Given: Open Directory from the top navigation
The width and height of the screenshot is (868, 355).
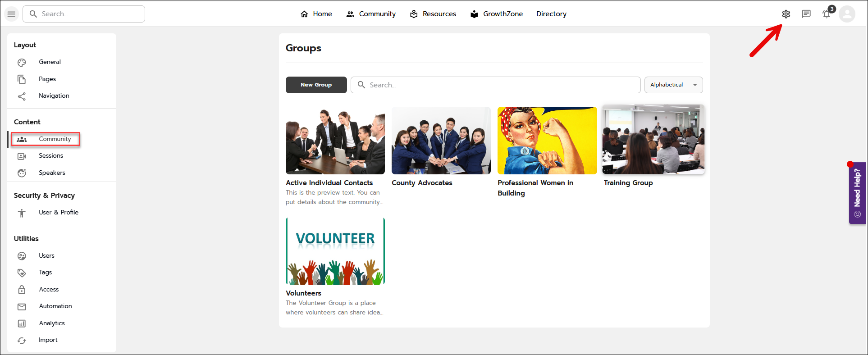Looking at the screenshot, I should click(x=551, y=14).
